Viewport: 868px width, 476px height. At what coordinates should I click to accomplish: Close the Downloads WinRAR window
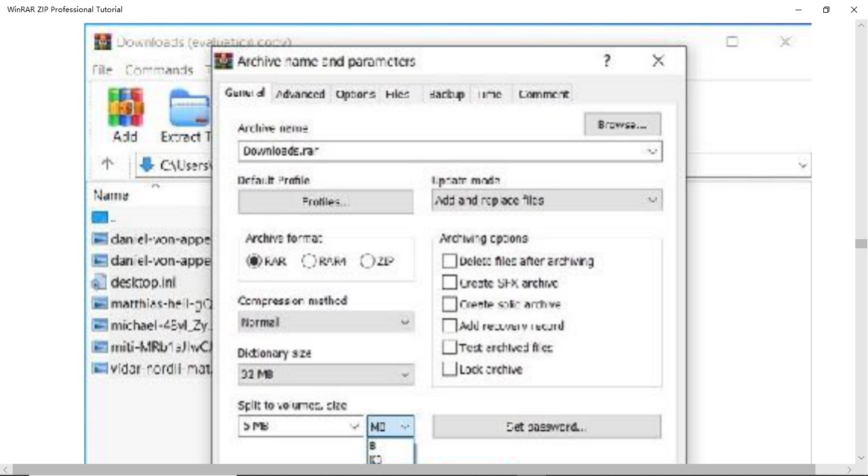pos(785,42)
